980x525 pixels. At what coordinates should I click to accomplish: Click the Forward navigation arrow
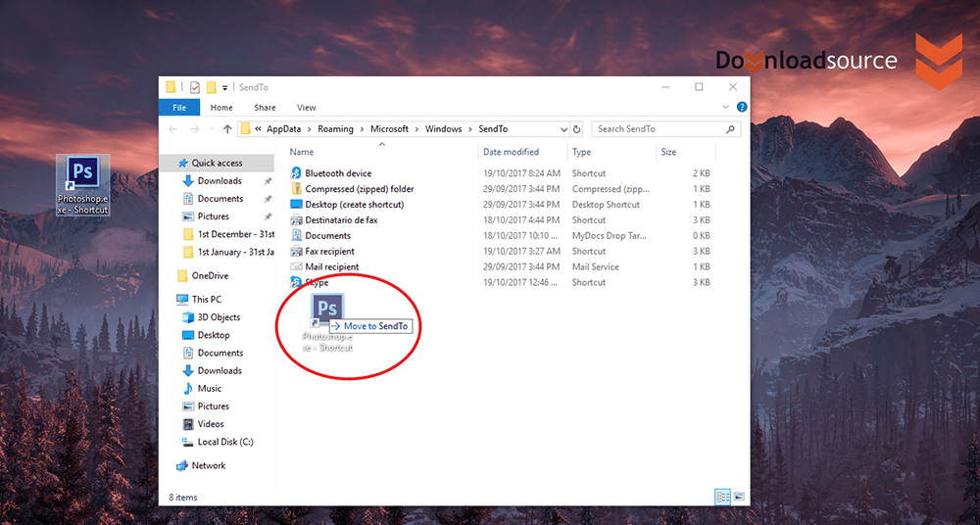(194, 129)
